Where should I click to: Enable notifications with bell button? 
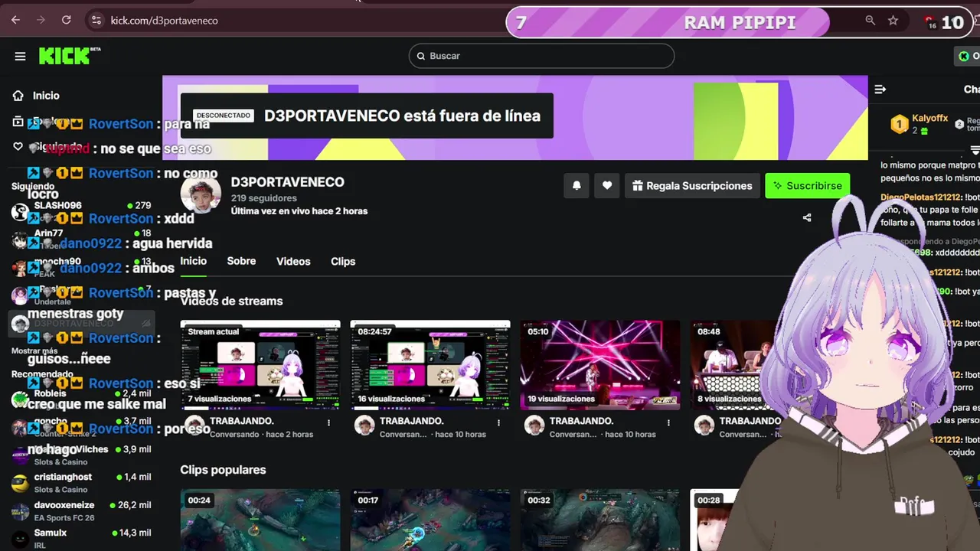pyautogui.click(x=577, y=185)
